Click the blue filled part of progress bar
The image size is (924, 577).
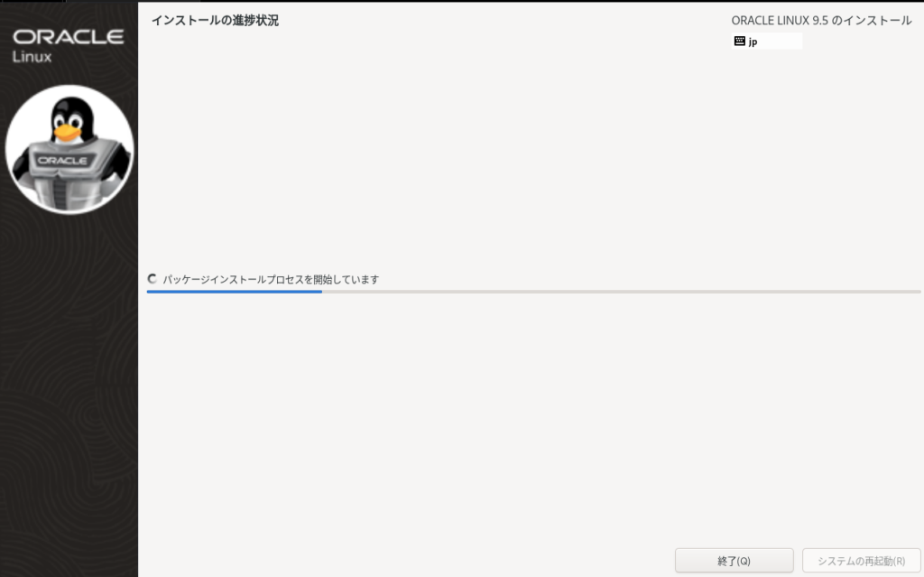[235, 292]
